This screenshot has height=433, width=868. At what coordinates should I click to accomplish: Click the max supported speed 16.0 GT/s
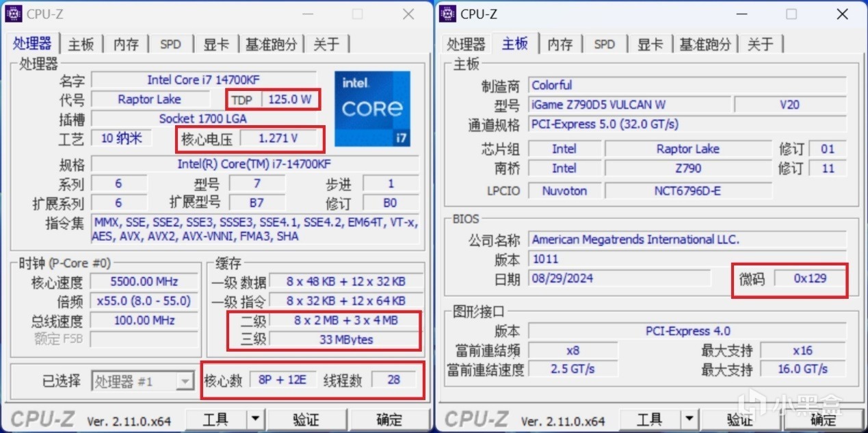pos(803,369)
